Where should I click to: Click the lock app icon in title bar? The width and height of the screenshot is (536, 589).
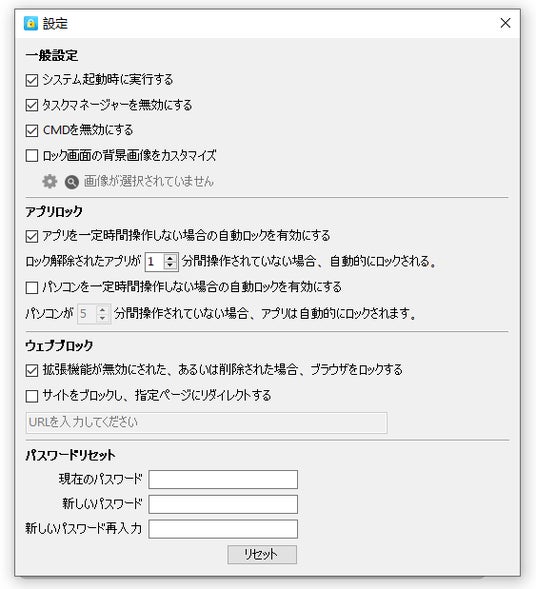click(31, 23)
